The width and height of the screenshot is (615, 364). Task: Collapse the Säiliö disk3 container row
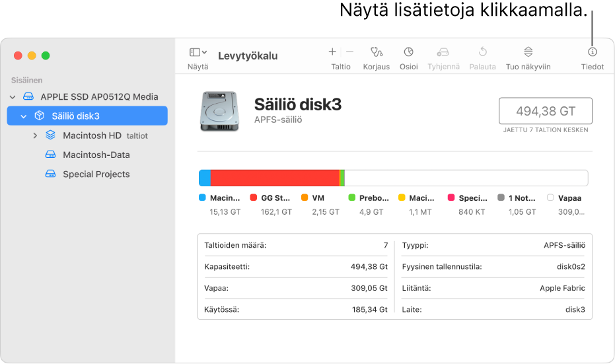coord(24,116)
